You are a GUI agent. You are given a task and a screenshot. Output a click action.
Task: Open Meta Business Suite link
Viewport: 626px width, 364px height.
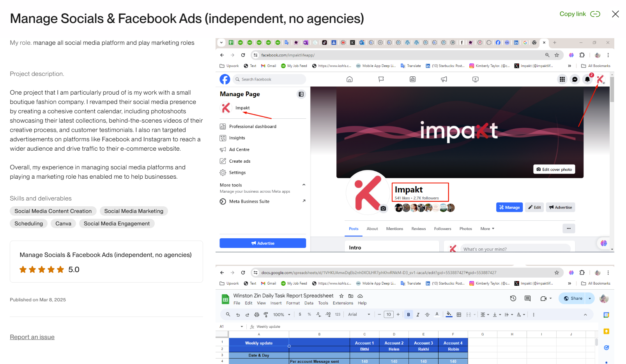[249, 201]
